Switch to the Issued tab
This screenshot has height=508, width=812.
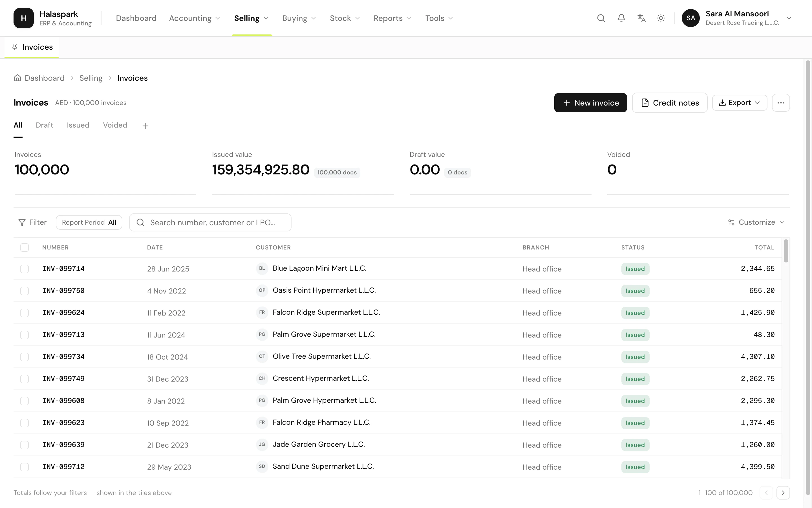(78, 125)
